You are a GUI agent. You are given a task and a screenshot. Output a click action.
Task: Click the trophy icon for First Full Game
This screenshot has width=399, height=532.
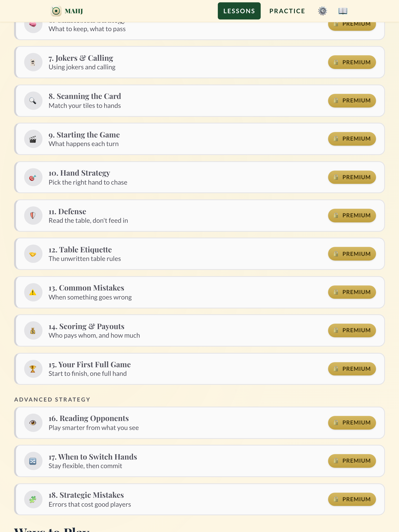click(x=33, y=369)
